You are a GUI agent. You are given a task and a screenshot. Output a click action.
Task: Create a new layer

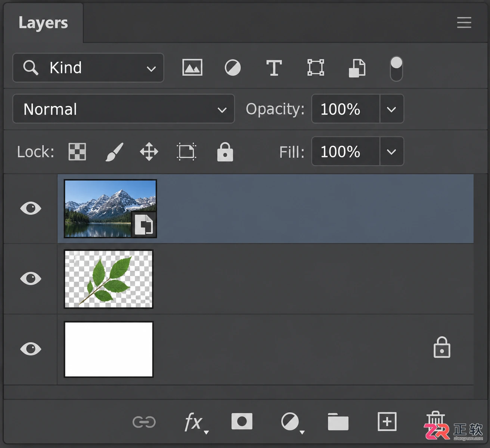click(387, 422)
